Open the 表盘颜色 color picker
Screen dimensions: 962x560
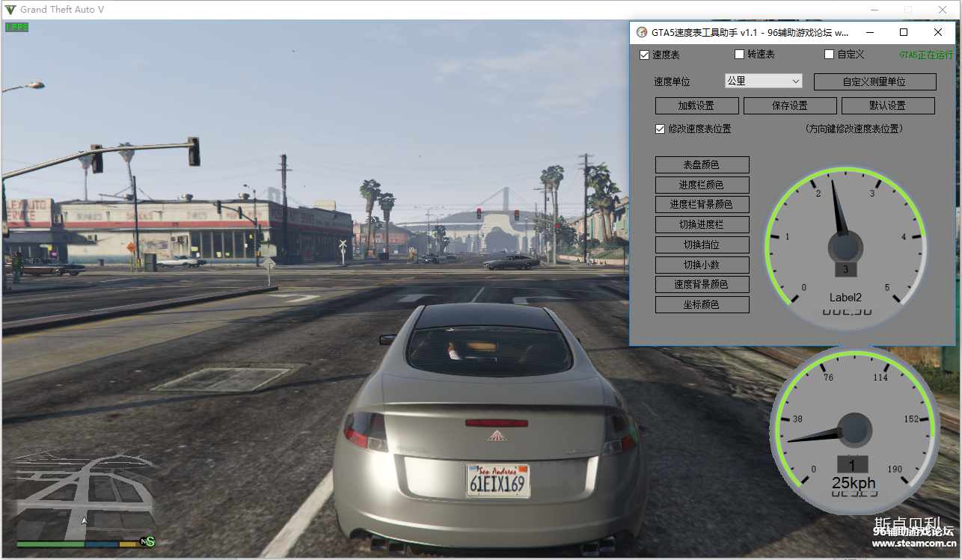point(702,164)
